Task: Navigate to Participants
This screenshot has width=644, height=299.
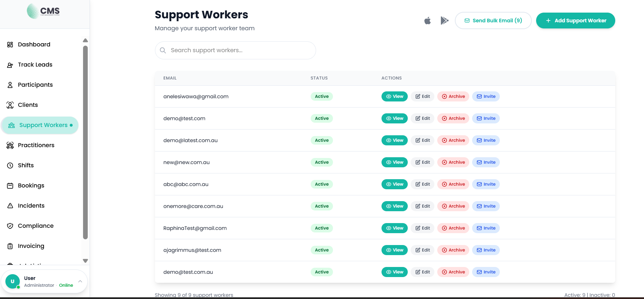Action: (35, 85)
